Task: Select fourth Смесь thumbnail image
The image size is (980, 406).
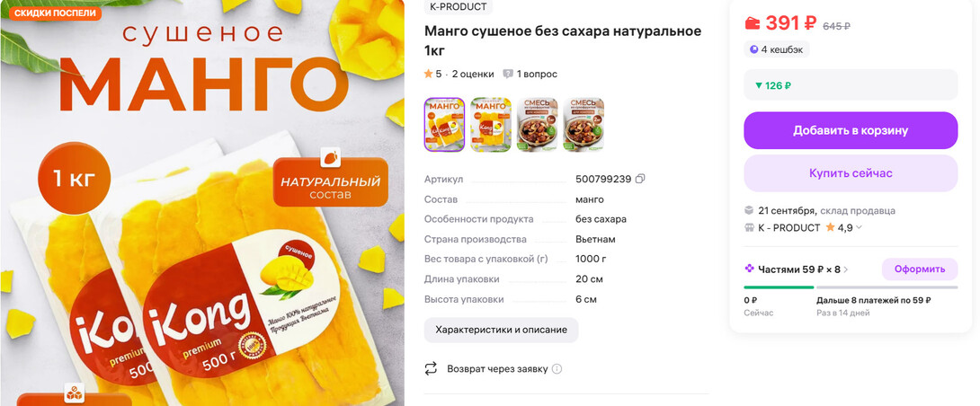Action: coord(584,124)
